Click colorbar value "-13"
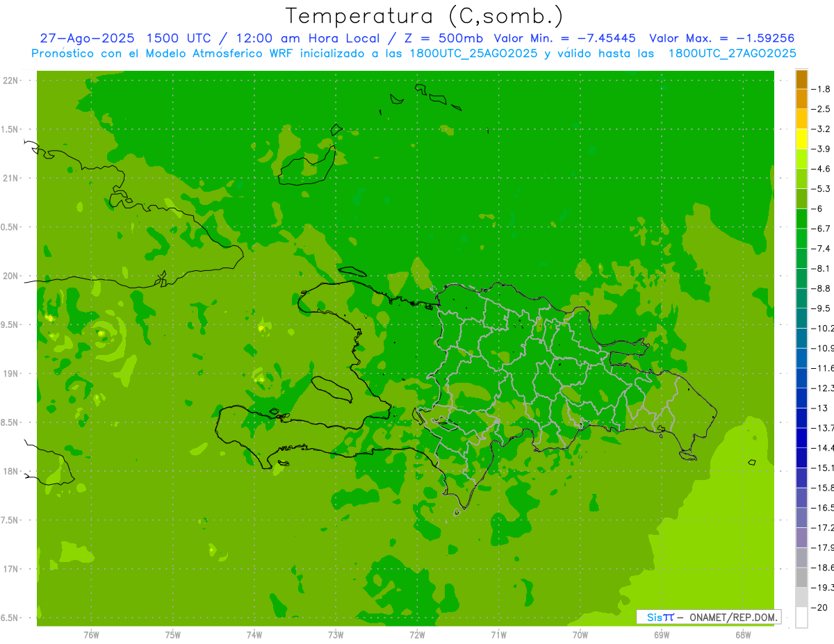834x644 pixels. tap(819, 408)
